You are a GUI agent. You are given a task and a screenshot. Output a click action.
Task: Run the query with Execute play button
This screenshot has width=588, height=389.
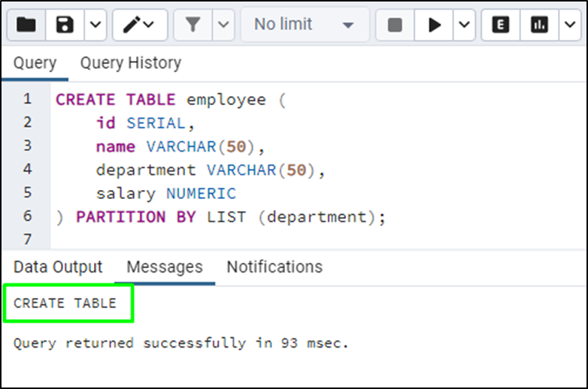435,25
